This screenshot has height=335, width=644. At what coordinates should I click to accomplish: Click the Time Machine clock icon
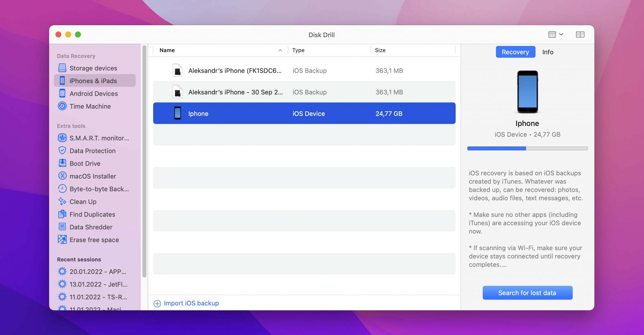click(x=62, y=106)
